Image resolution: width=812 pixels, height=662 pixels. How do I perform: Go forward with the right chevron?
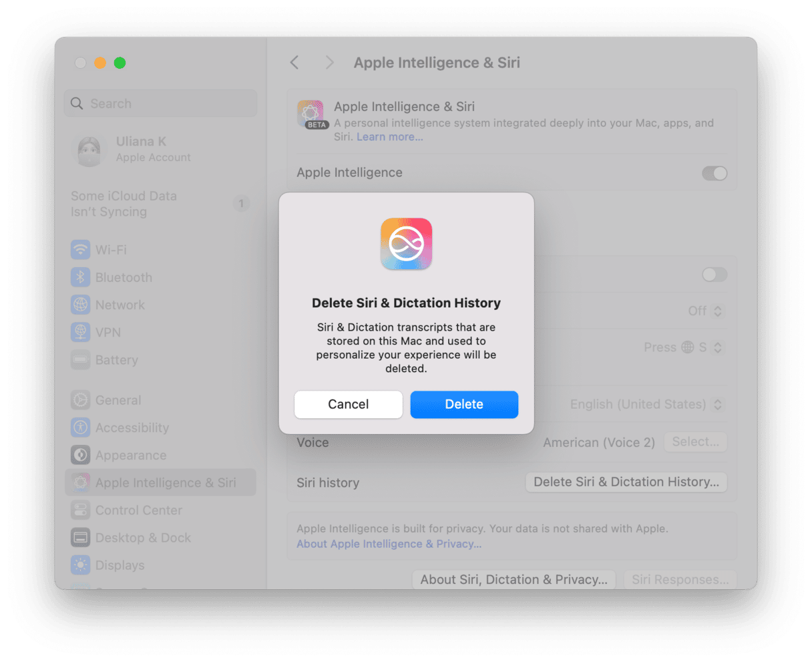pyautogui.click(x=329, y=63)
